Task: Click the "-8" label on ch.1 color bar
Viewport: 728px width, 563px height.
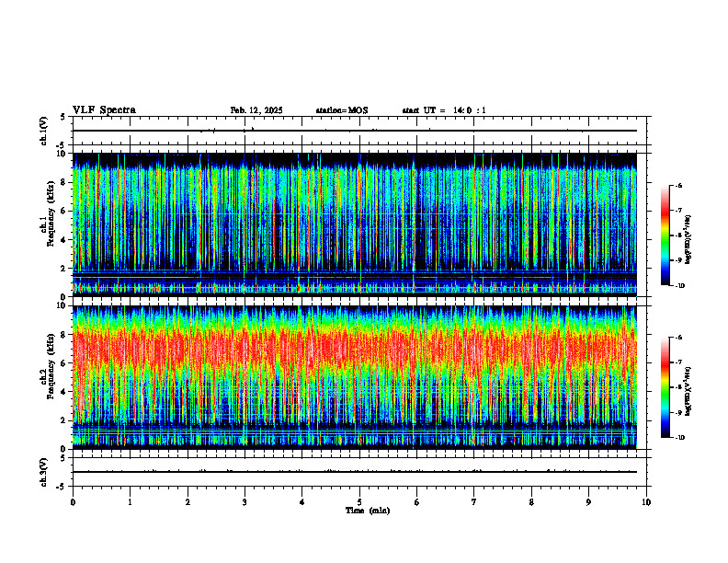Action: click(x=678, y=236)
